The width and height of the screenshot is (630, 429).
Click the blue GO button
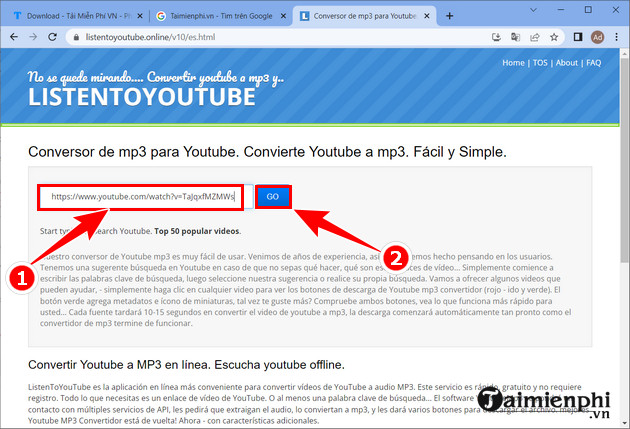coord(273,197)
